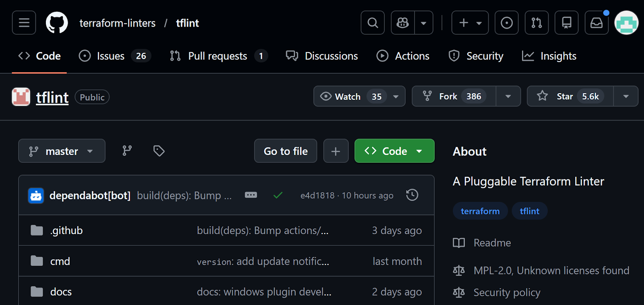Click the '3 days ago' timestamp
The width and height of the screenshot is (644, 305).
click(397, 230)
